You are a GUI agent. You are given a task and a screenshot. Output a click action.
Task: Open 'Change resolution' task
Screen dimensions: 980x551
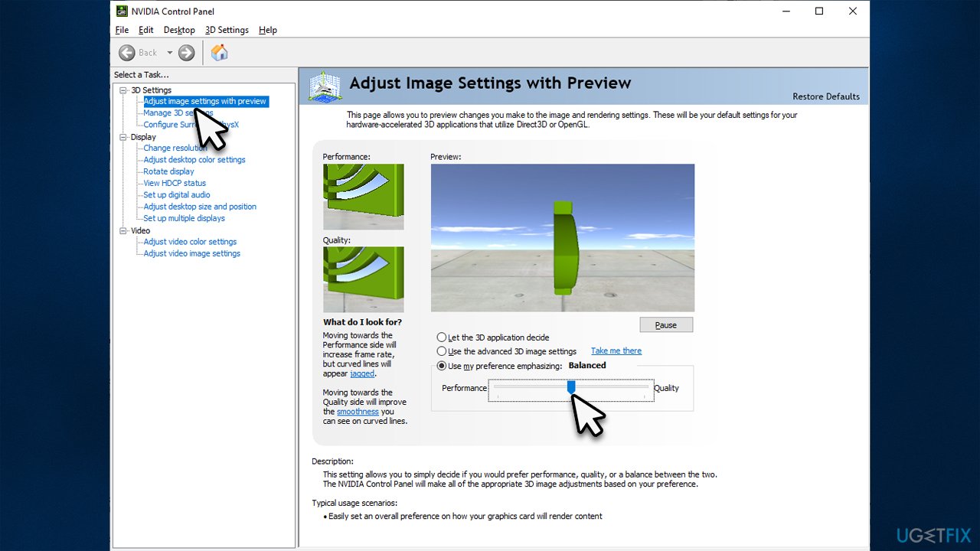[x=175, y=148]
